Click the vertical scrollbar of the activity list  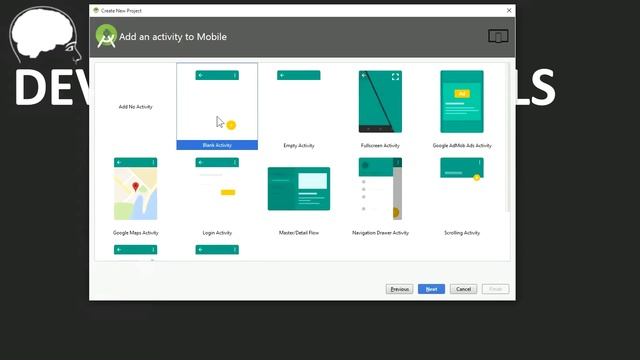(x=508, y=138)
